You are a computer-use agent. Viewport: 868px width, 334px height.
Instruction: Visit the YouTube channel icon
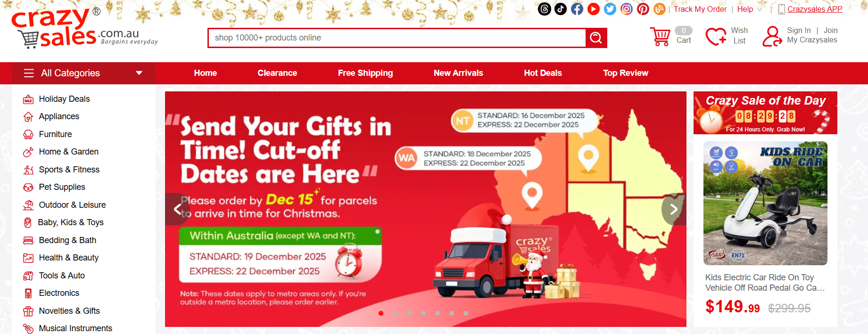tap(594, 9)
